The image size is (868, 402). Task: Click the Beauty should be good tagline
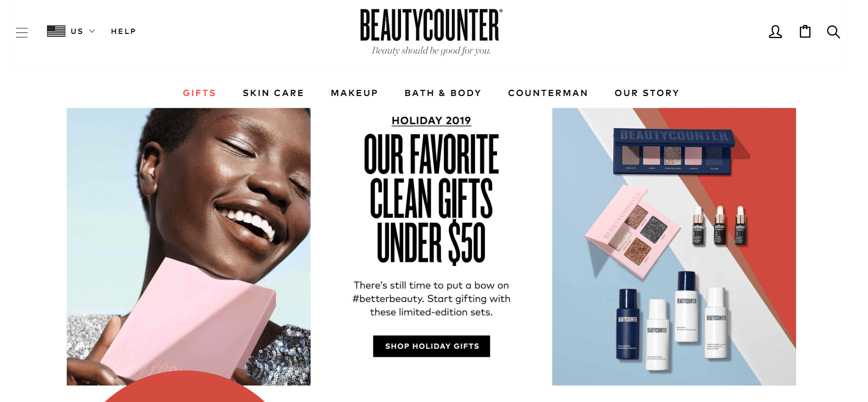pyautogui.click(x=431, y=51)
